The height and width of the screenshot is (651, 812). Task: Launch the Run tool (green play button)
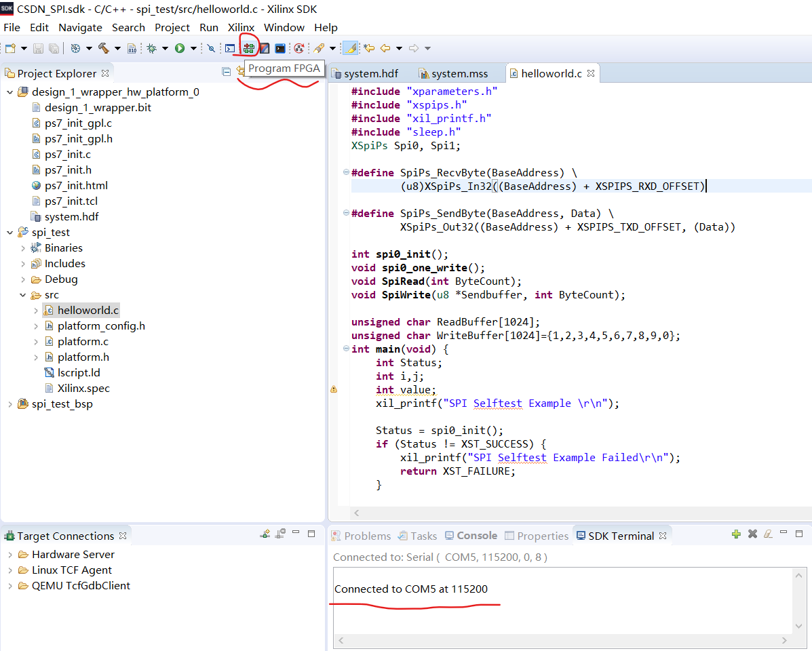coord(178,48)
